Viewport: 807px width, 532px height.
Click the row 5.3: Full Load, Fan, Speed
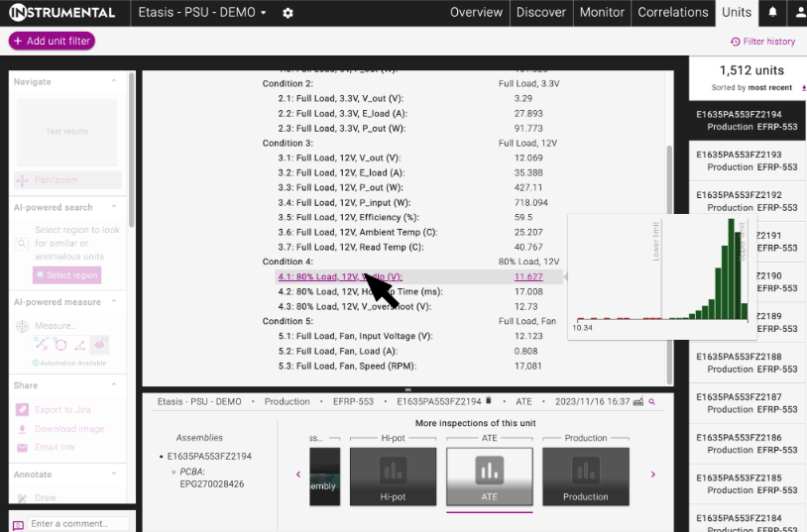pyautogui.click(x=418, y=366)
